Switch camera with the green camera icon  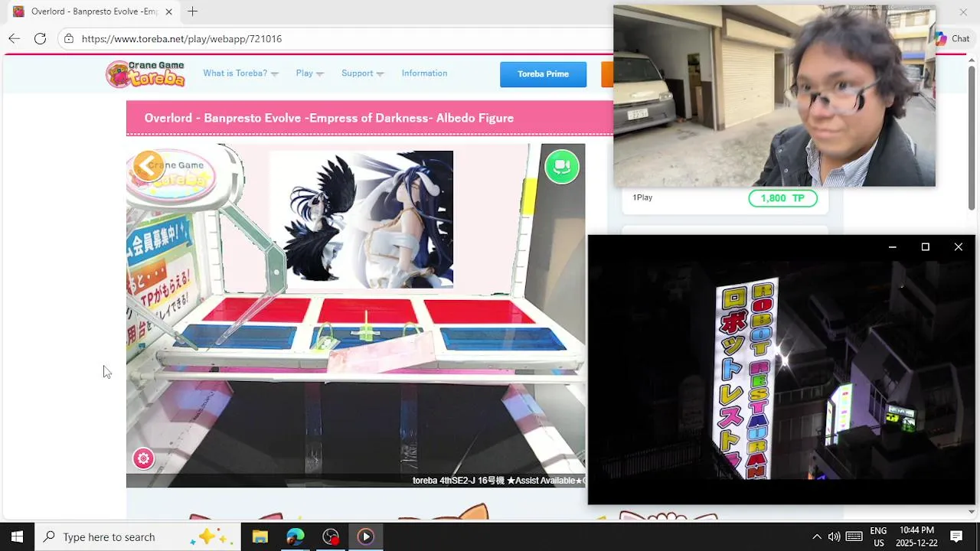pyautogui.click(x=562, y=166)
